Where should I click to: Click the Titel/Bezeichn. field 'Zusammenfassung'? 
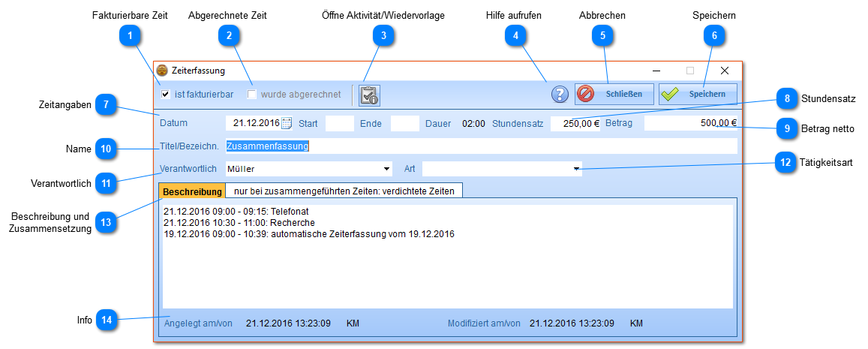click(x=482, y=146)
